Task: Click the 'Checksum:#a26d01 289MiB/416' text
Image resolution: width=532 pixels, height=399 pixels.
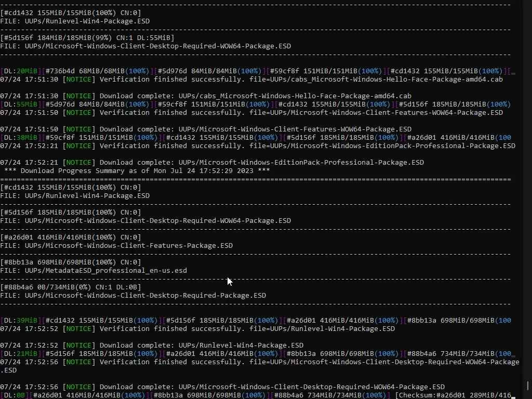Action: pyautogui.click(x=455, y=395)
